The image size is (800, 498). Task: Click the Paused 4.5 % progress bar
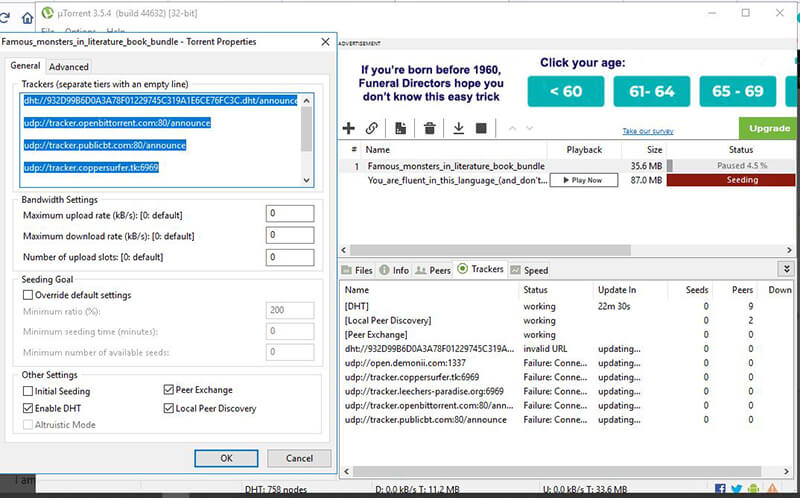coord(730,165)
